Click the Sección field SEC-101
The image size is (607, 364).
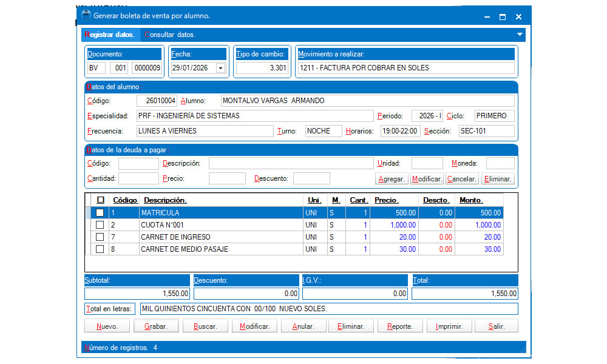pyautogui.click(x=487, y=131)
